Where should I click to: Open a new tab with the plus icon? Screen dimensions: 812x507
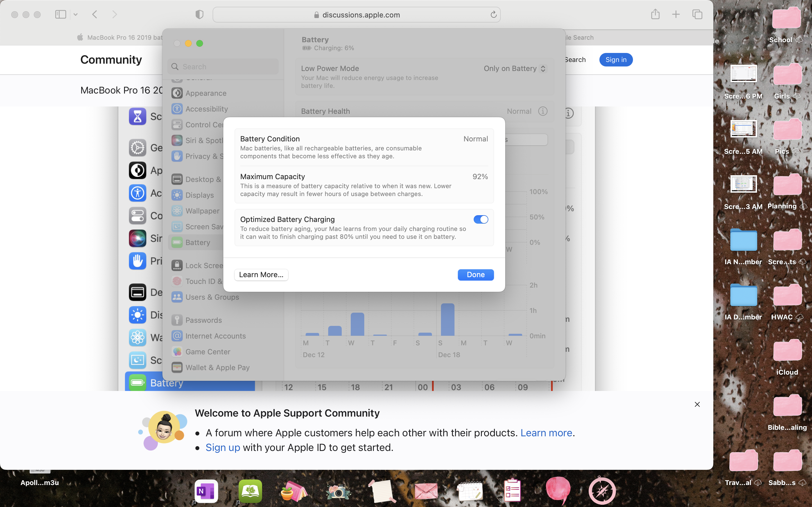tap(676, 14)
